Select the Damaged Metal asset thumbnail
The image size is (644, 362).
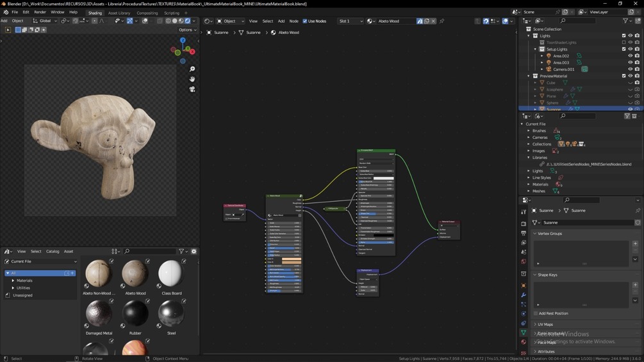(x=99, y=313)
